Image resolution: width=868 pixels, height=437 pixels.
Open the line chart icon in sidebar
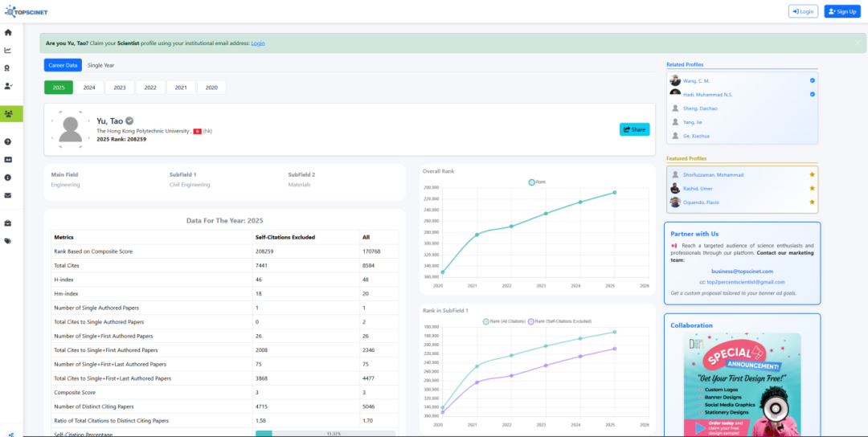8,51
